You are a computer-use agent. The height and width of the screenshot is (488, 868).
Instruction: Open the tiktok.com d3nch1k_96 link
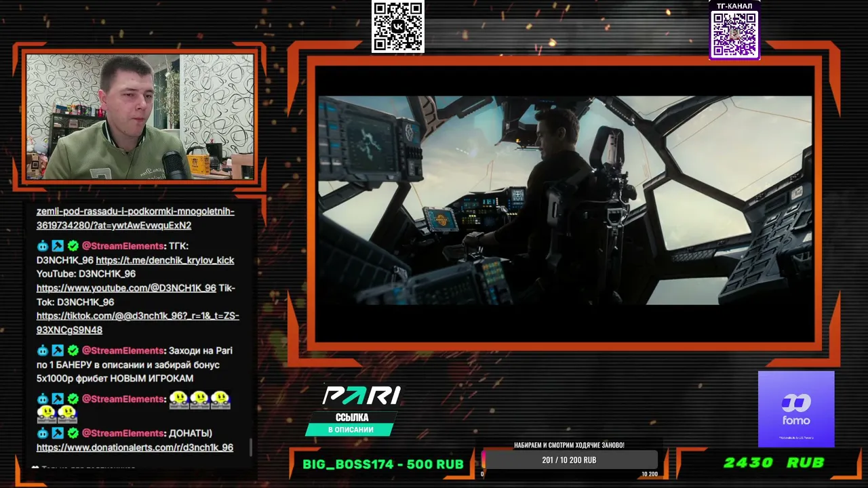(138, 323)
